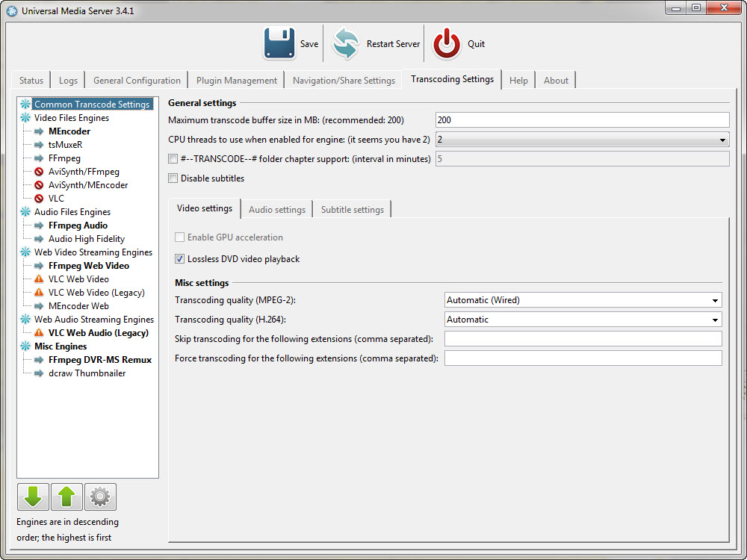Enable TRANSCODE folder chapter support checkbox

[173, 158]
